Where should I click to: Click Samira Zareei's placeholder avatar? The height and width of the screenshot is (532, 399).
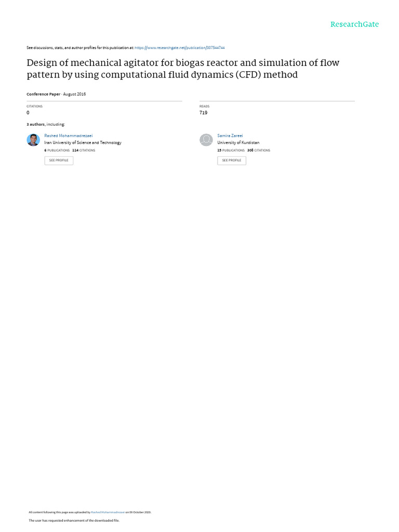(x=206, y=140)
